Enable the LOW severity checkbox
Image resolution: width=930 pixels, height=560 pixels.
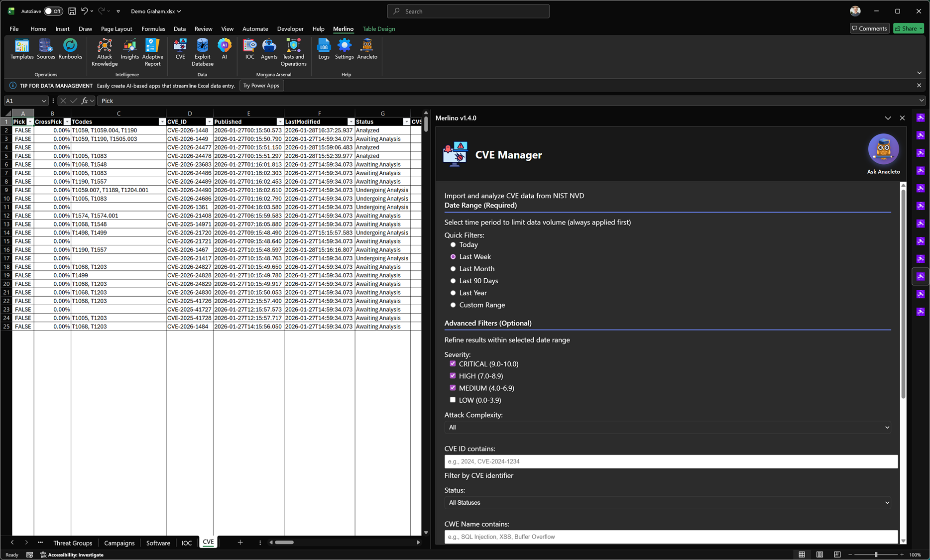coord(453,400)
